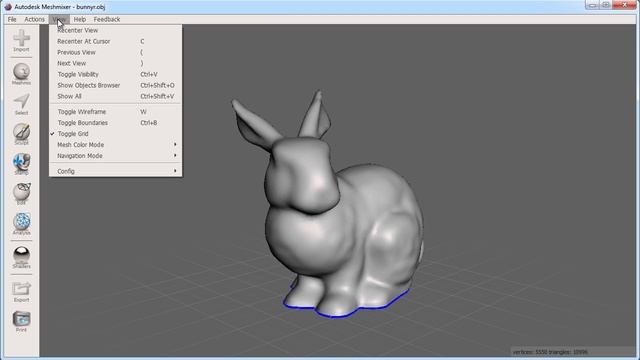Image resolution: width=640 pixels, height=360 pixels.
Task: Click the vertices and triangles status text
Action: tap(550, 352)
